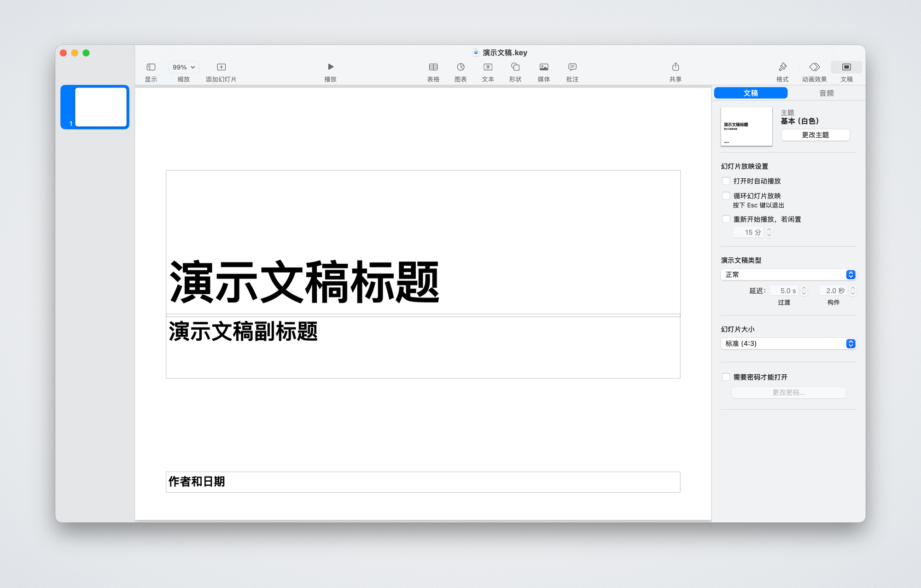Click the Table (表格) toolbar icon
This screenshot has width=921, height=588.
pyautogui.click(x=433, y=67)
